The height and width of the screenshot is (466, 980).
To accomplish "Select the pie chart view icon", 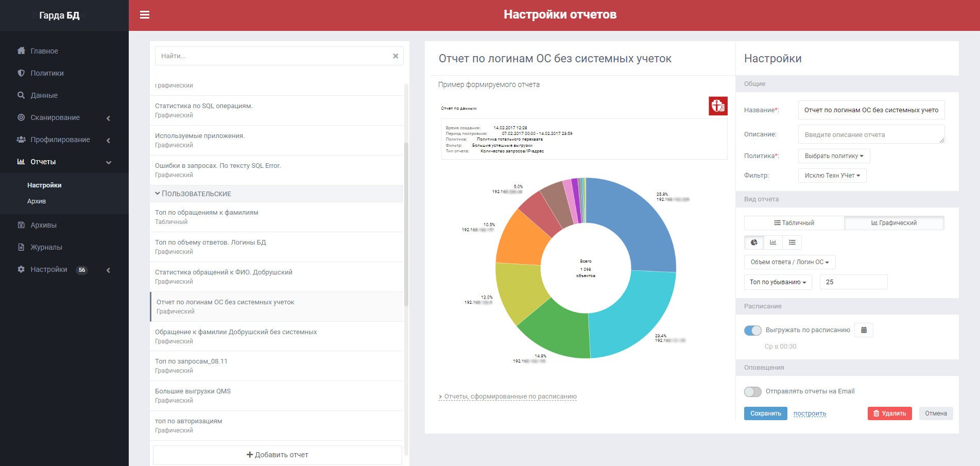I will tap(754, 243).
